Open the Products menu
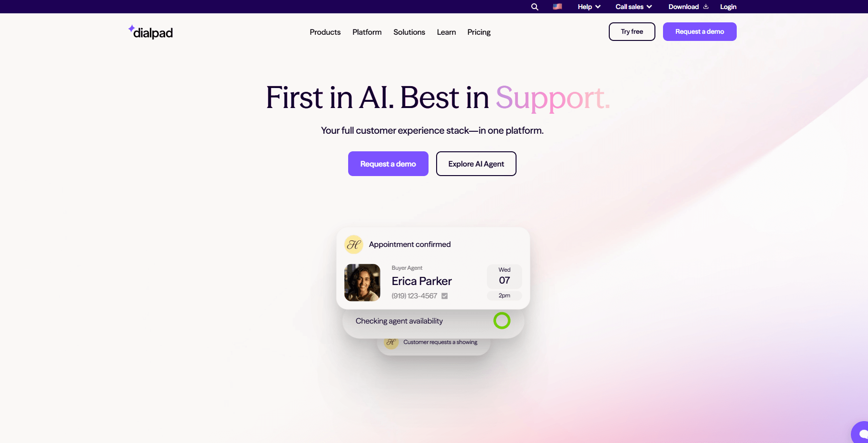The height and width of the screenshot is (443, 868). (325, 32)
